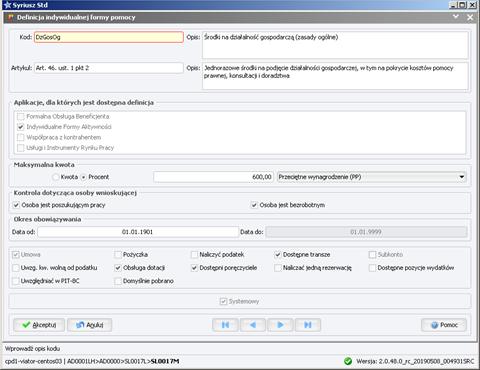Select the Procent radio button
480x370 pixels.
click(84, 177)
